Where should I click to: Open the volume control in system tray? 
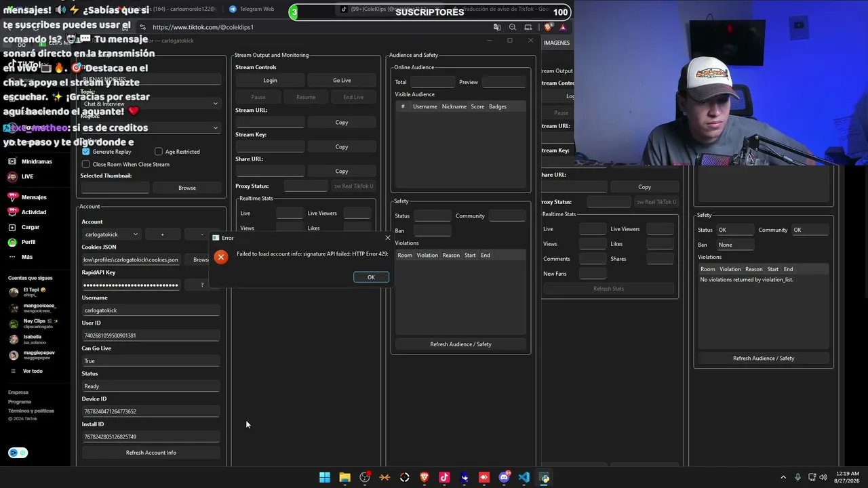click(x=825, y=477)
